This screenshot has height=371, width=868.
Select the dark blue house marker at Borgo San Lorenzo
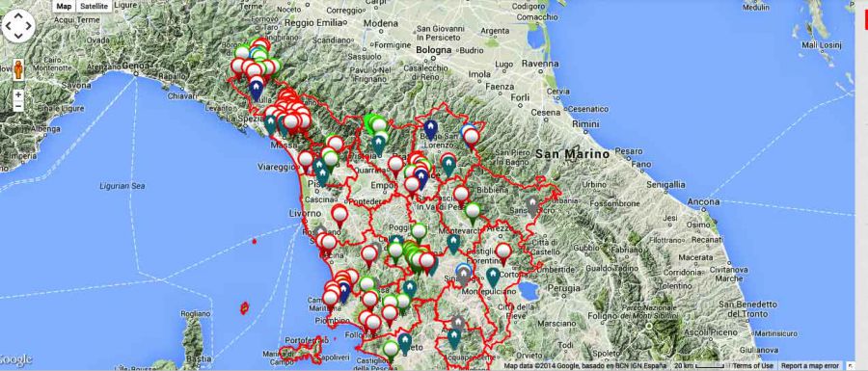click(430, 129)
